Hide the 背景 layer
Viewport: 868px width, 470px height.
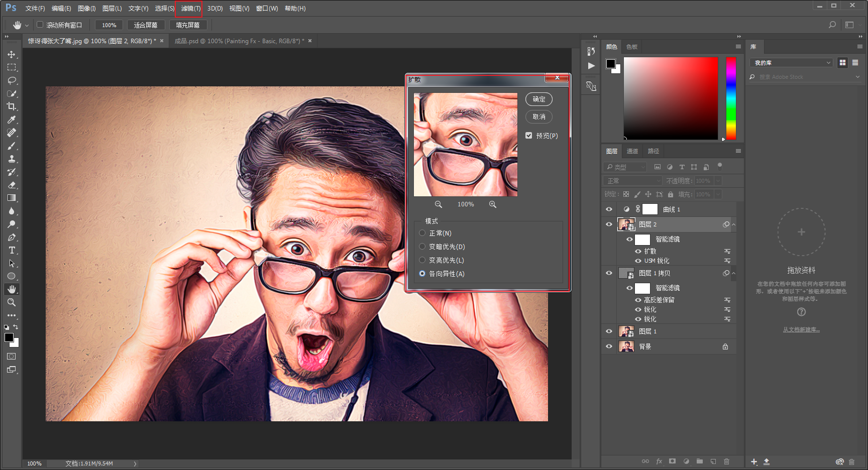pos(609,346)
